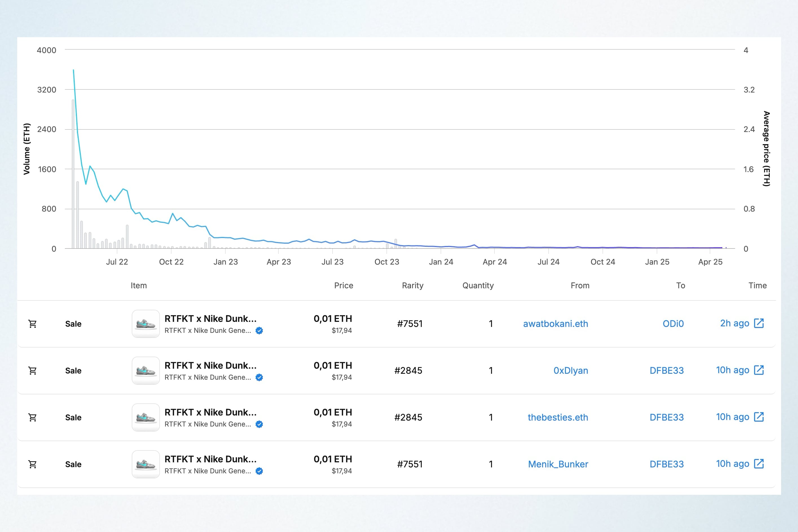Viewport: 798px width, 532px height.
Task: Click cart icon in 0xDlyan sale row
Action: [32, 370]
